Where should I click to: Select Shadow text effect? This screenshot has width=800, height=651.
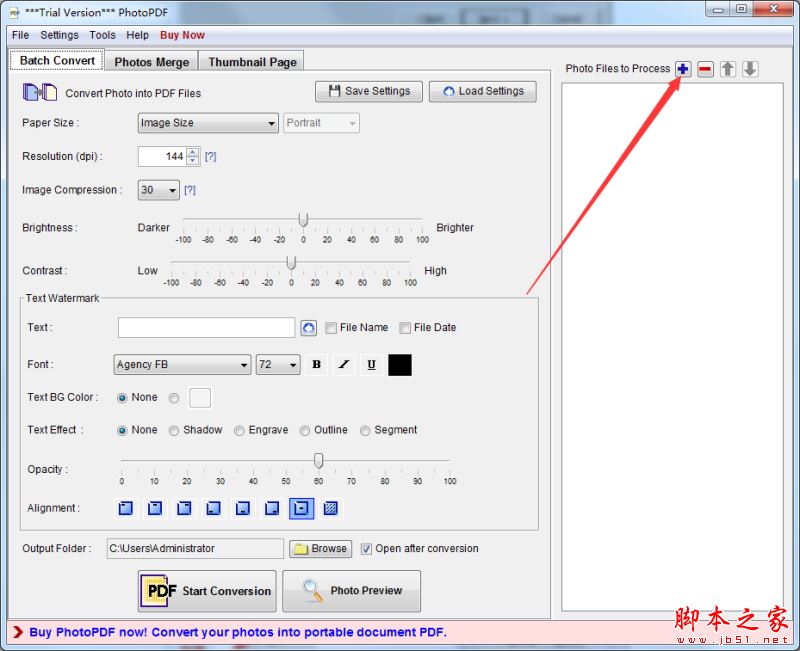(174, 431)
